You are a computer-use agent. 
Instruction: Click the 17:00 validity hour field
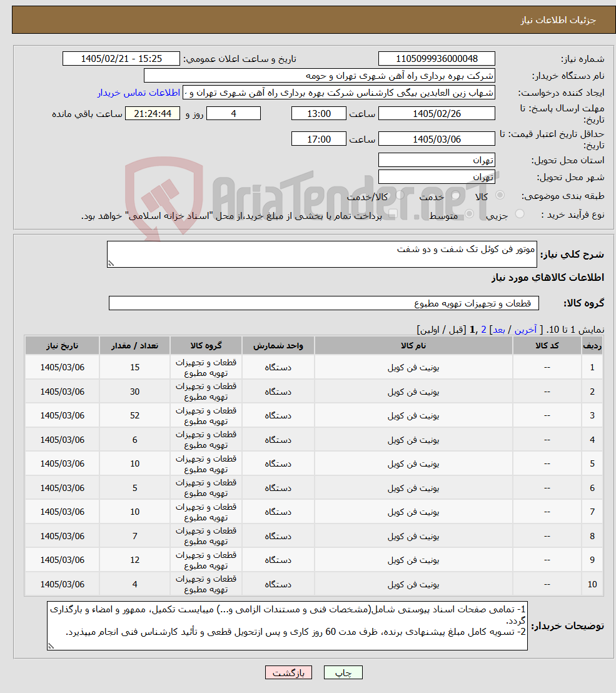[318, 139]
